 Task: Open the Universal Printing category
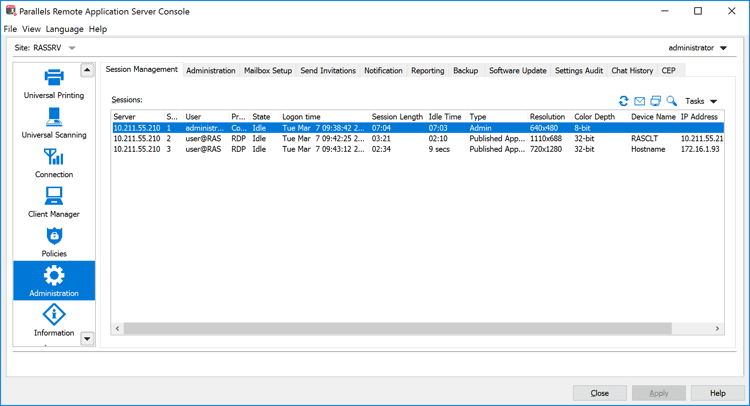click(54, 83)
